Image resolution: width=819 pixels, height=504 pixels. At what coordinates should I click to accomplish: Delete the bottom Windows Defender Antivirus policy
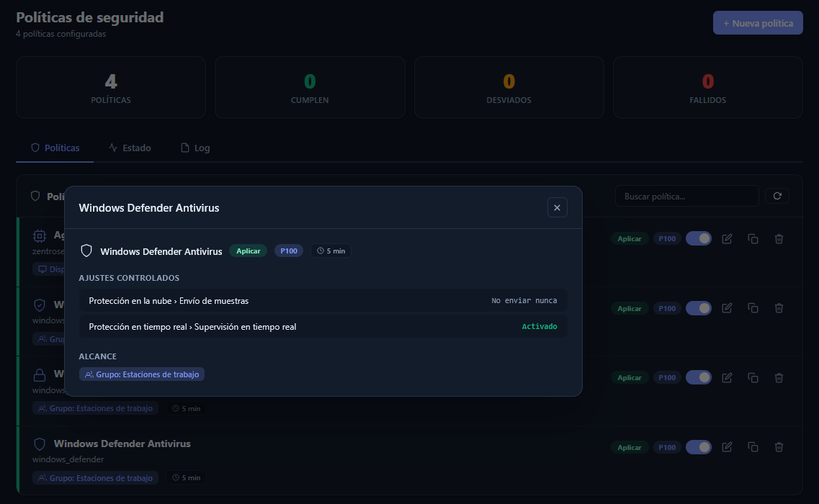779,447
